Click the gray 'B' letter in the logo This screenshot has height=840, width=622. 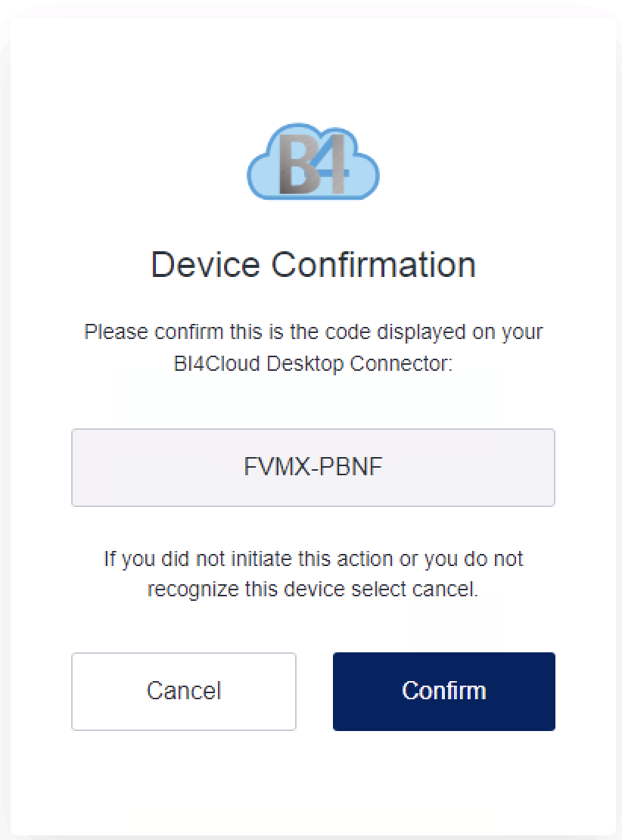tap(298, 164)
